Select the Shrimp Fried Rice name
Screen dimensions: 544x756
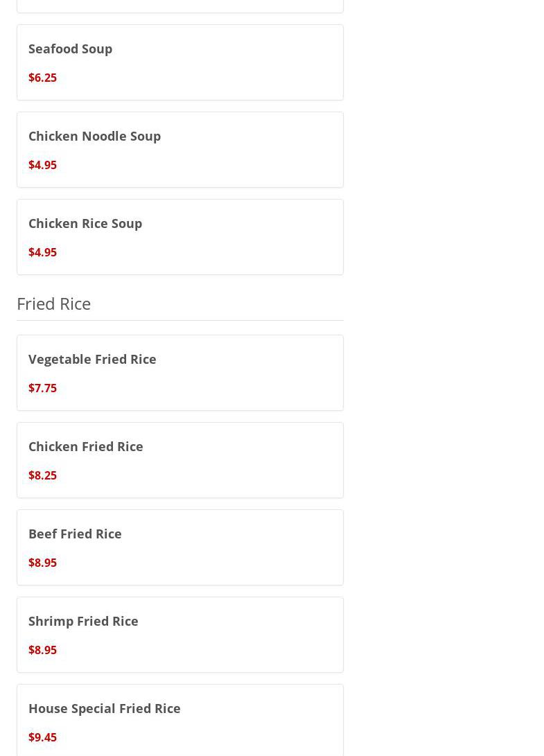point(83,621)
